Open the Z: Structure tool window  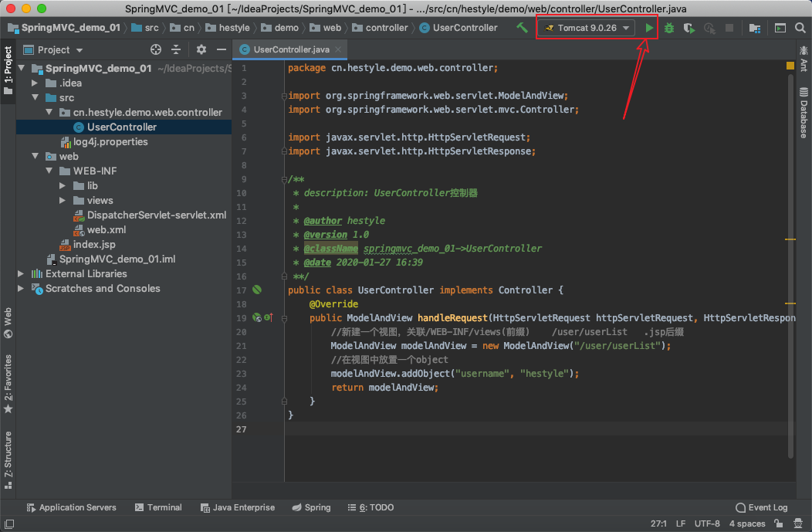[x=8, y=460]
